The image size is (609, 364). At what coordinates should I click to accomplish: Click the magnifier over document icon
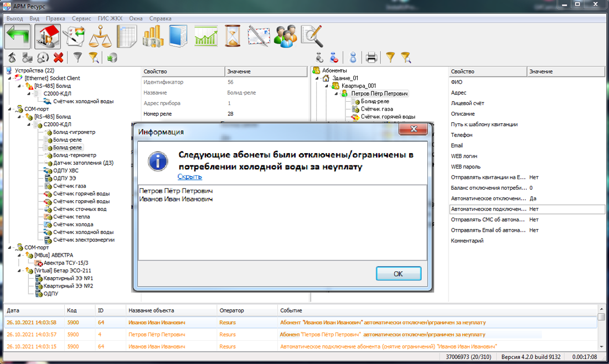[x=312, y=37]
